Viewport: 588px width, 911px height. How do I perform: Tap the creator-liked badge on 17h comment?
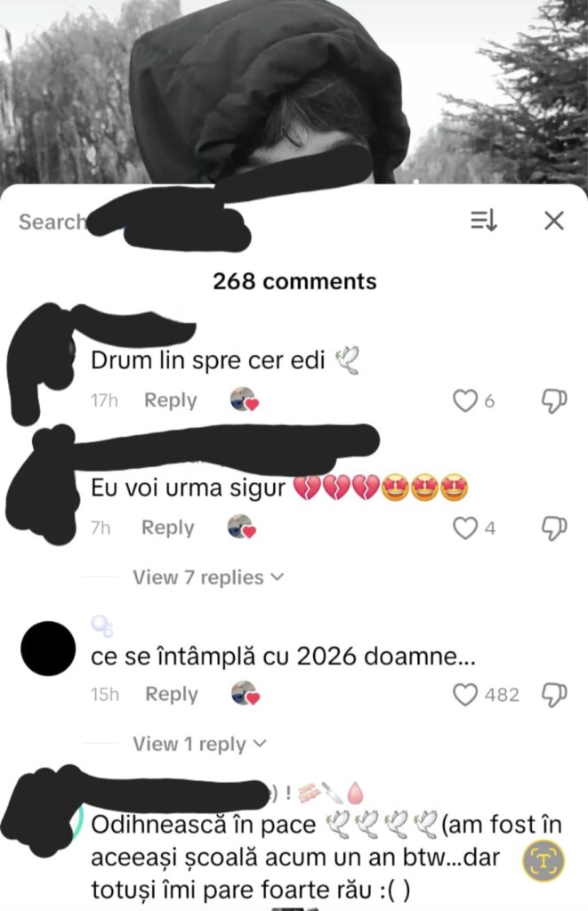pyautogui.click(x=244, y=399)
